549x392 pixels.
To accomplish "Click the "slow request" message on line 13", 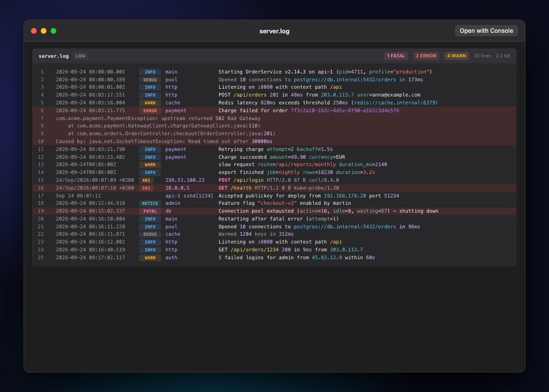I will (x=302, y=165).
